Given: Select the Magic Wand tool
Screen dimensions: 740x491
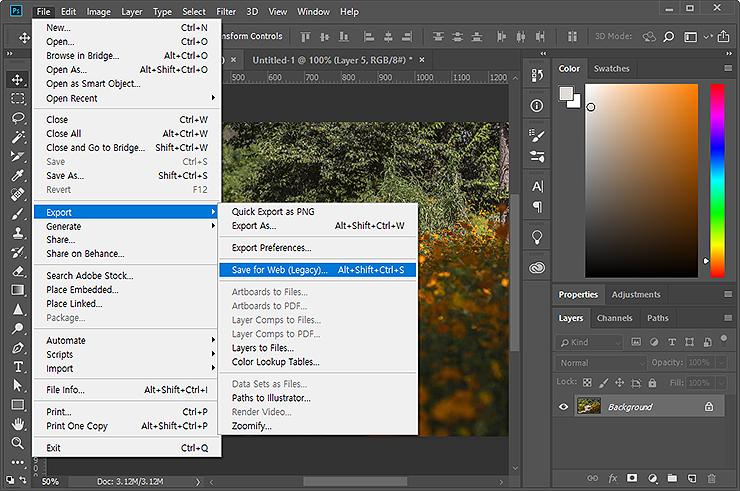Looking at the screenshot, I should point(17,137).
